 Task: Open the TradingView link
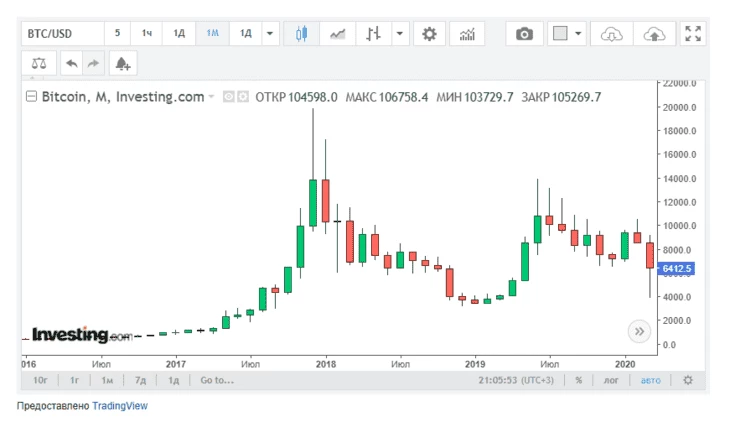point(120,406)
